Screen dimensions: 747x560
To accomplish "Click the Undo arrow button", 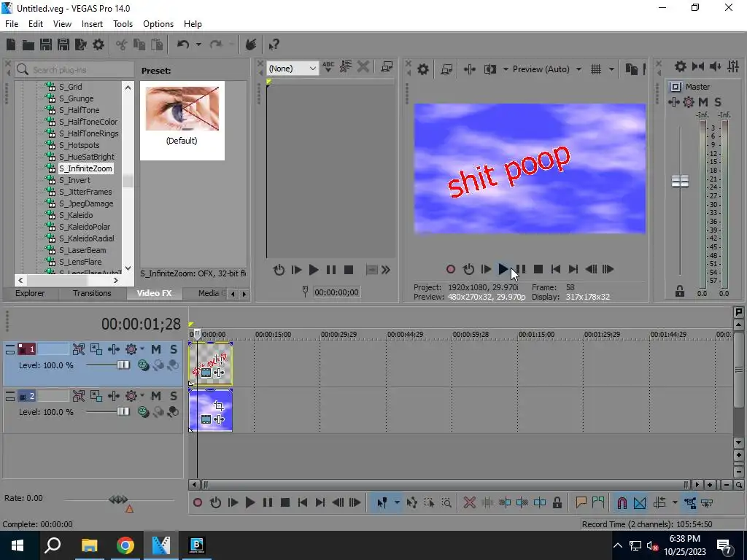I will [183, 44].
